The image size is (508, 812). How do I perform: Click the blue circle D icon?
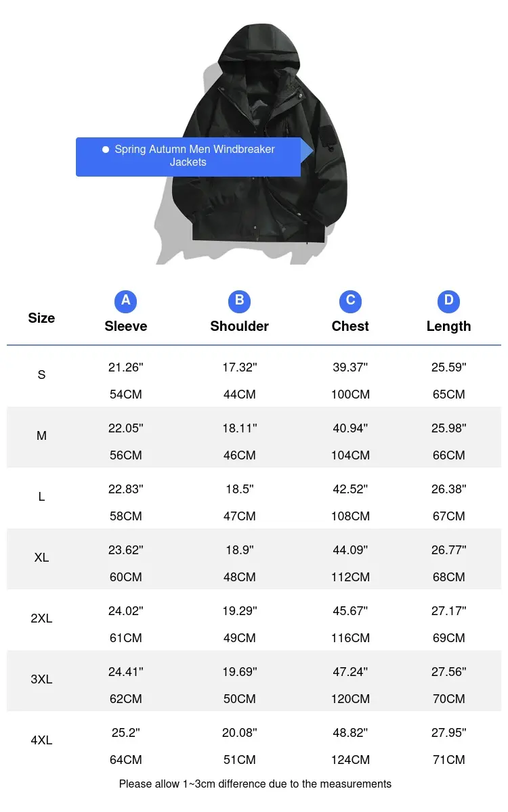(x=448, y=300)
